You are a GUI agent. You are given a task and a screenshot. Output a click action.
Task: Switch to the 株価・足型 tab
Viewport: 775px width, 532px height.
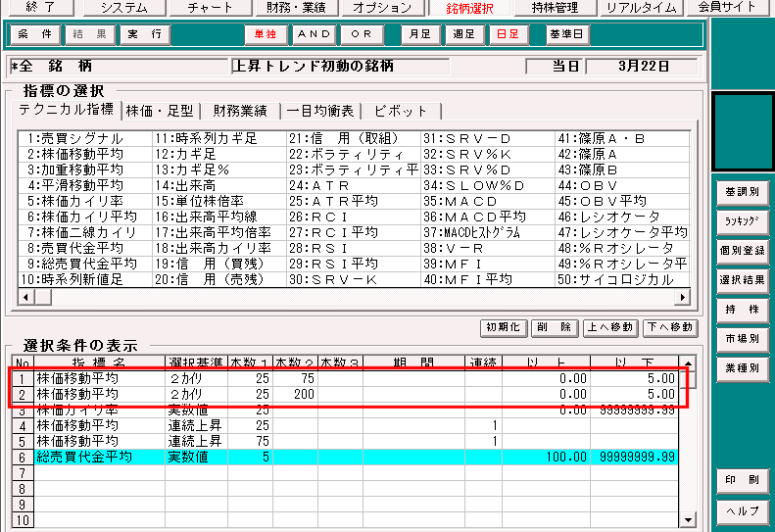(160, 111)
